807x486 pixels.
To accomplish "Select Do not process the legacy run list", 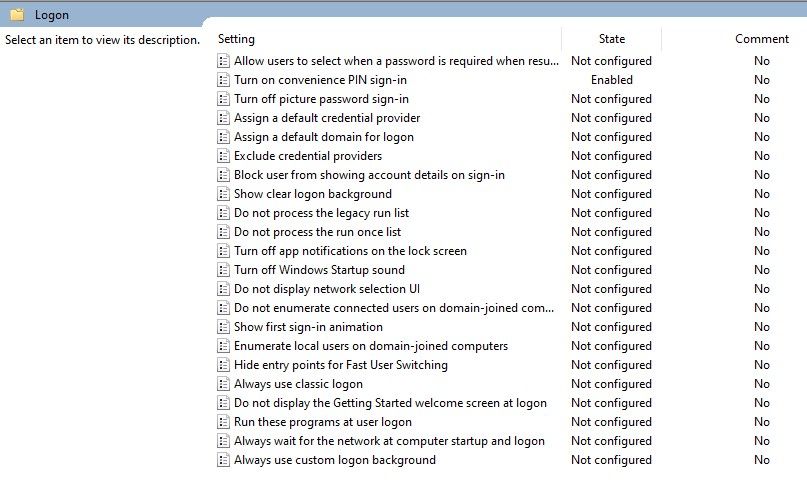I will [321, 213].
